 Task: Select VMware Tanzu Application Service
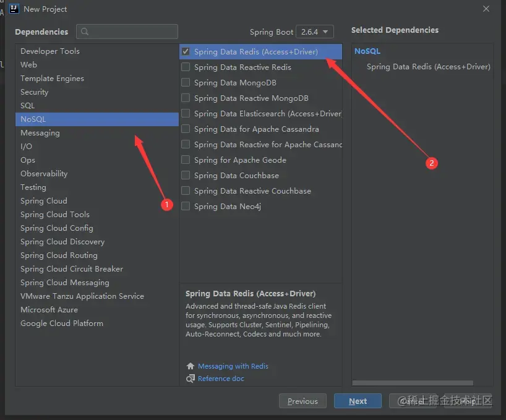[97, 296]
